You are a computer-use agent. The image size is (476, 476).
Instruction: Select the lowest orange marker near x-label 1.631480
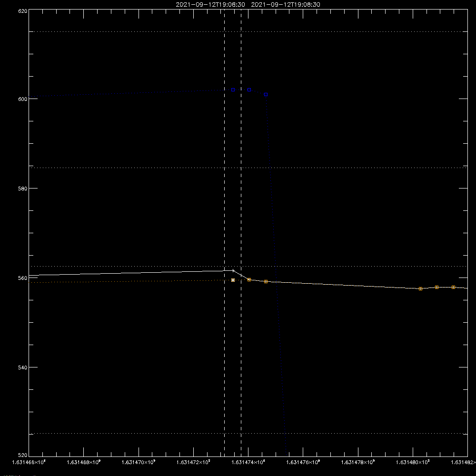420,289
